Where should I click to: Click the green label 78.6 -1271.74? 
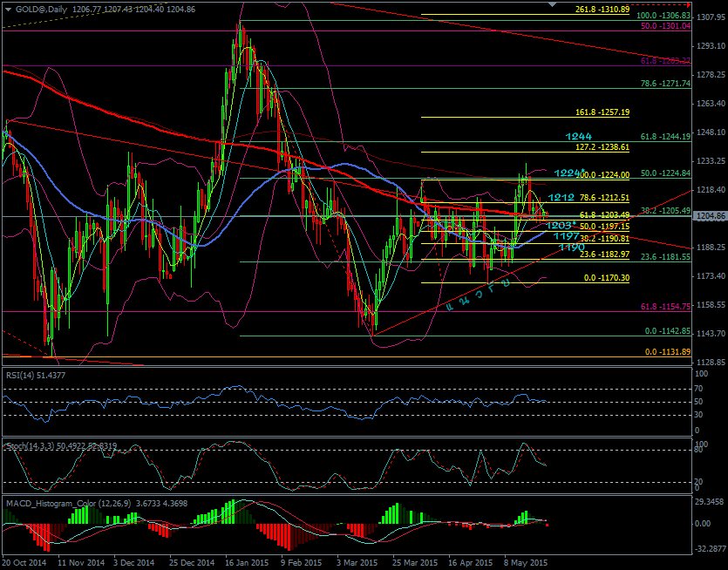pyautogui.click(x=666, y=84)
